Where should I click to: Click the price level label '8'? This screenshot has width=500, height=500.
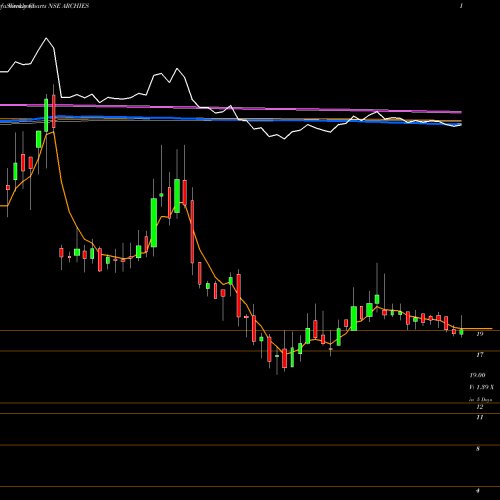[x=478, y=449]
